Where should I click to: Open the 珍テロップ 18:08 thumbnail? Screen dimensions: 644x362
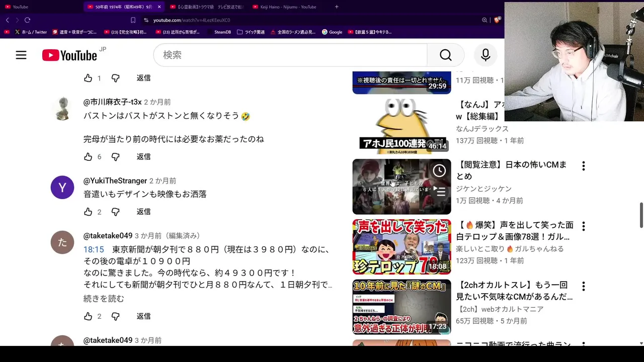coord(401,247)
